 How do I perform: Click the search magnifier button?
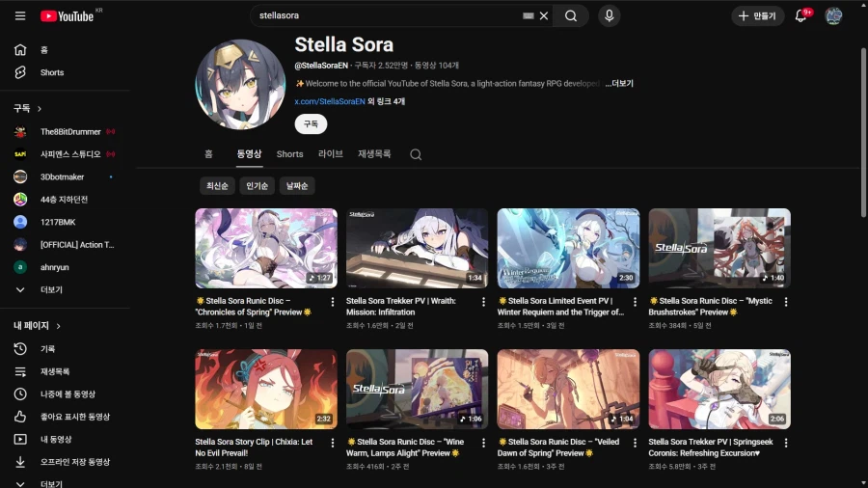[x=571, y=16]
